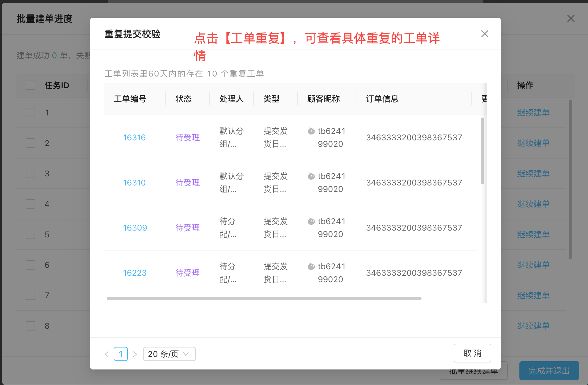Screen dimensions: 588x385
Task: Click the dialog table vertical scrollbar
Action: pyautogui.click(x=482, y=151)
